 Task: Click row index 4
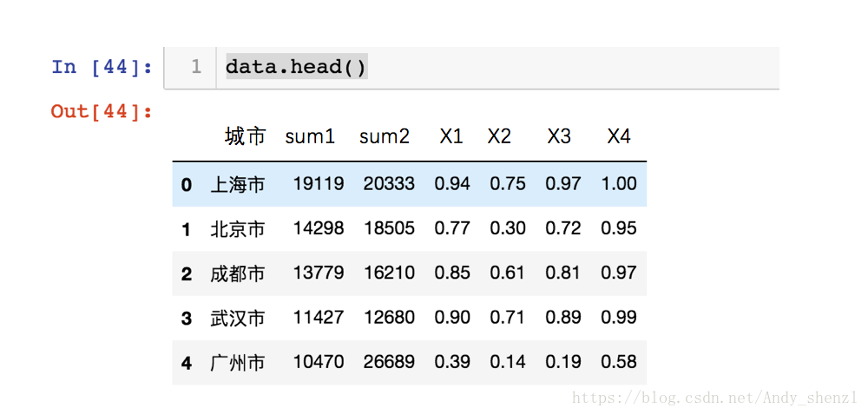187,364
